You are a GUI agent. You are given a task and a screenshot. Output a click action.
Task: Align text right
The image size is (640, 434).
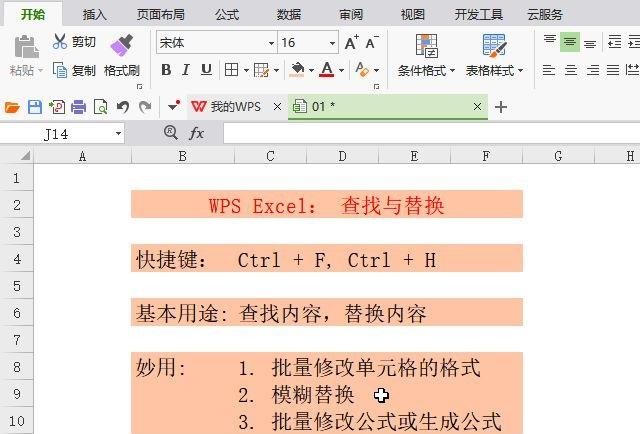click(592, 71)
